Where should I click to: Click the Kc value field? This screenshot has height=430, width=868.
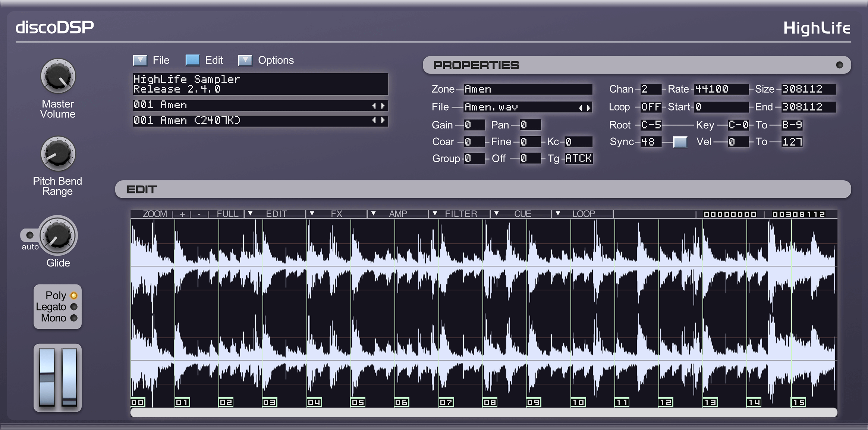pos(578,142)
